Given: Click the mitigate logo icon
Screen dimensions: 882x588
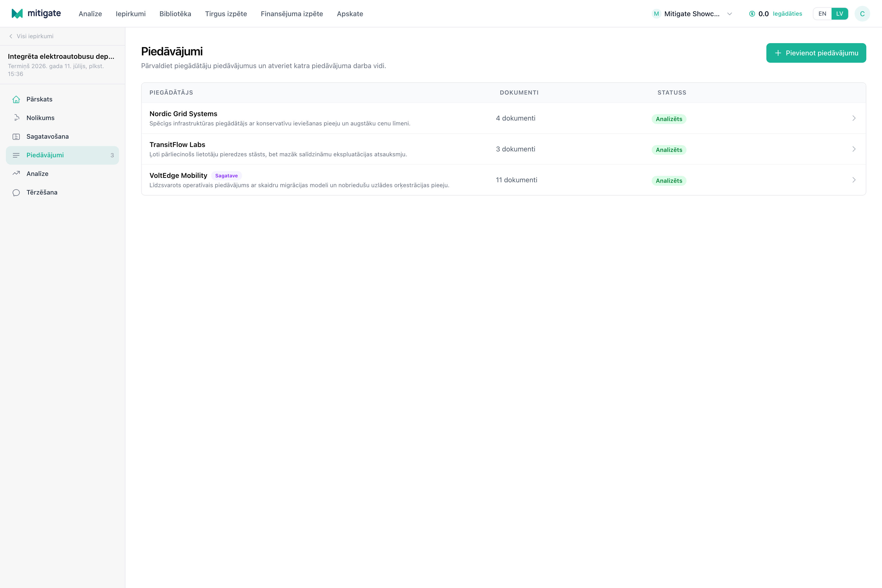Looking at the screenshot, I should pyautogui.click(x=17, y=13).
